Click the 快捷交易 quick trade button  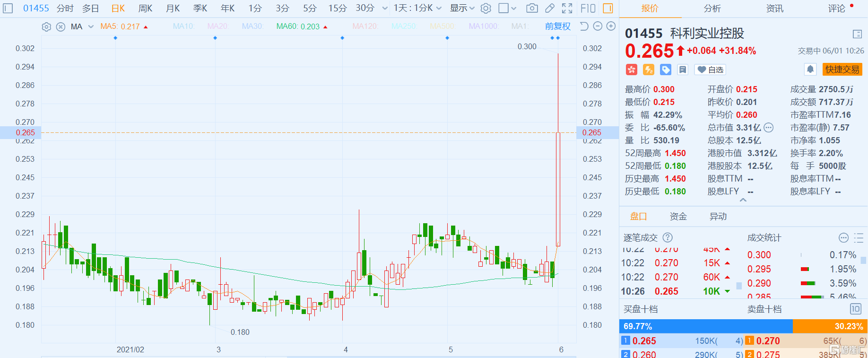pyautogui.click(x=842, y=70)
